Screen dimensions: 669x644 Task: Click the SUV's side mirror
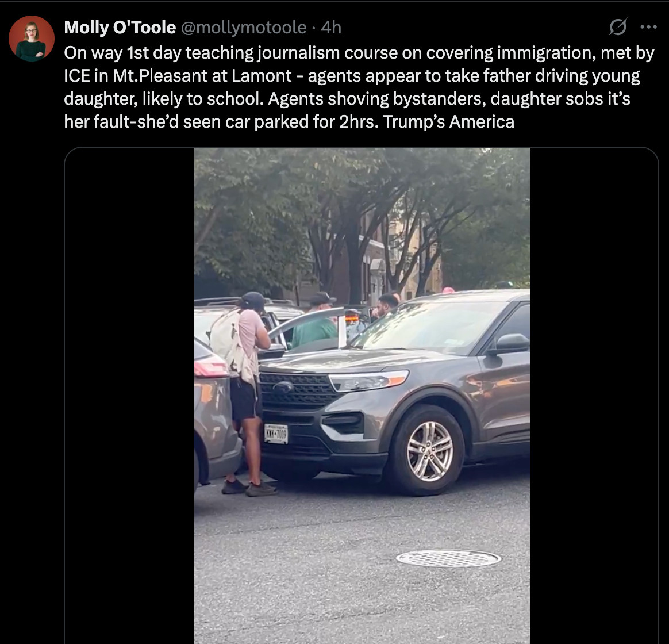510,344
